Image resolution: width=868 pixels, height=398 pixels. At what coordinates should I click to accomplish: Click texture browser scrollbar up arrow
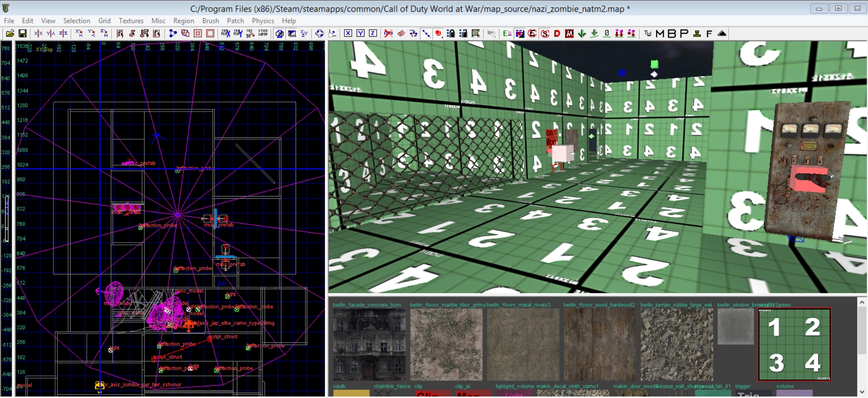(x=862, y=302)
